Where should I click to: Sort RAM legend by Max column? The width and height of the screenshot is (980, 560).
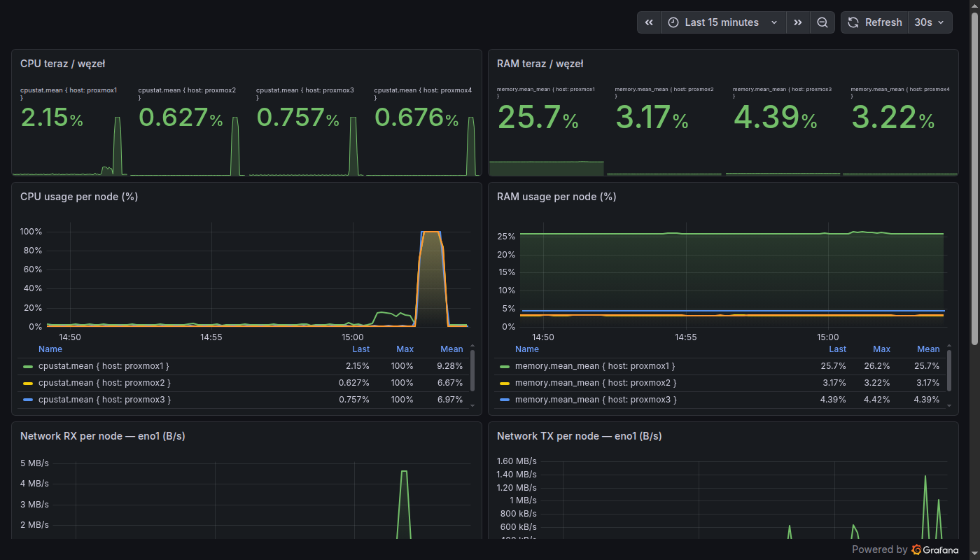[881, 349]
